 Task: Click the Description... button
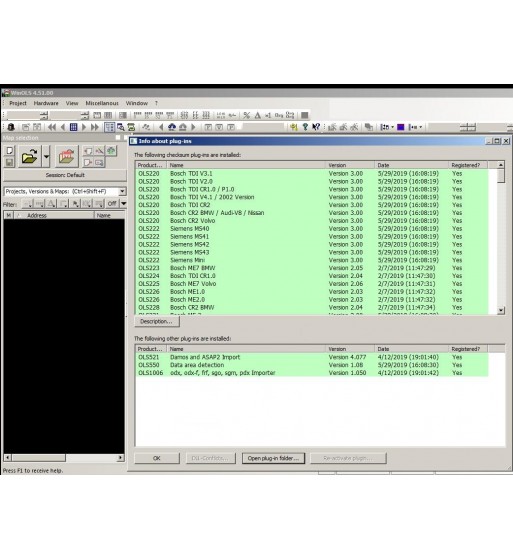157,322
